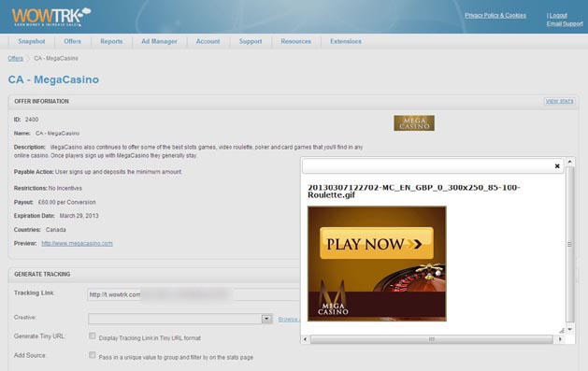Click the Tracking Link input field
Image resolution: width=588 pixels, height=371 pixels.
click(x=194, y=294)
